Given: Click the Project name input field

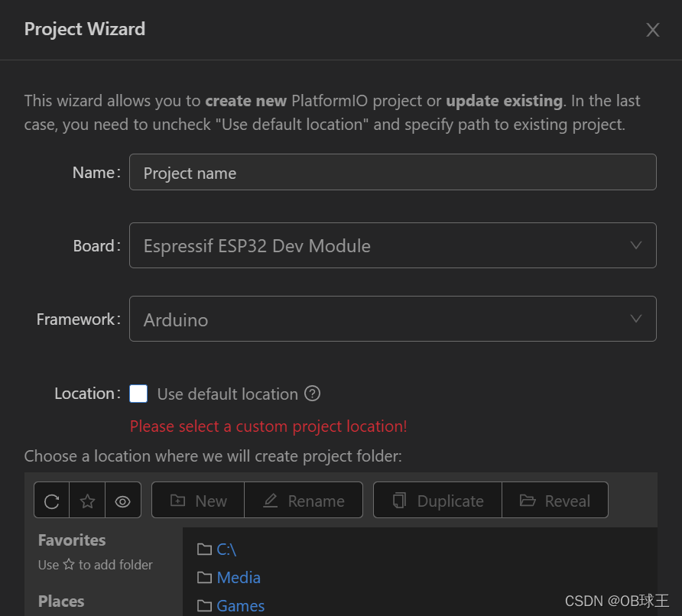Looking at the screenshot, I should [x=393, y=172].
